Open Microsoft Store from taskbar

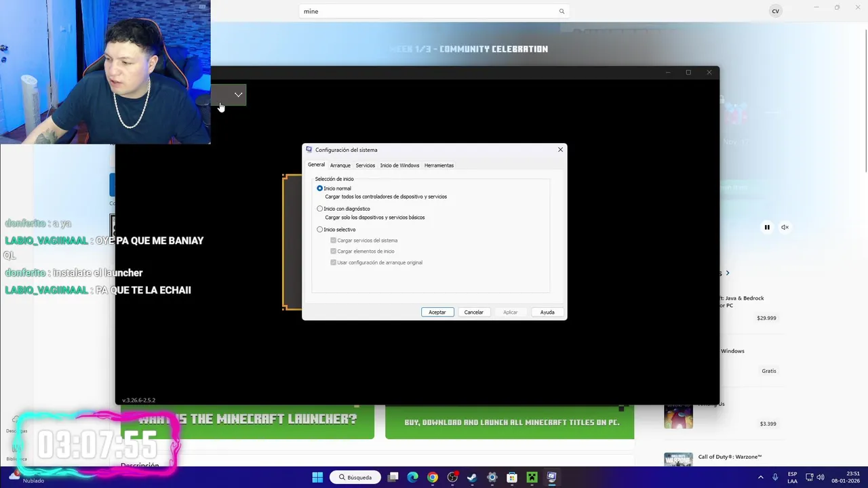(x=512, y=477)
